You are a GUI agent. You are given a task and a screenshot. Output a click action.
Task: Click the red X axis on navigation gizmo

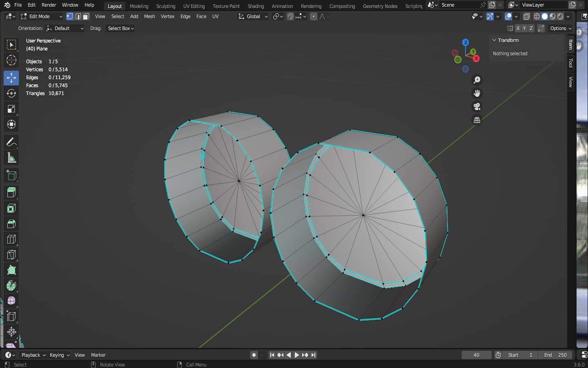point(476,58)
